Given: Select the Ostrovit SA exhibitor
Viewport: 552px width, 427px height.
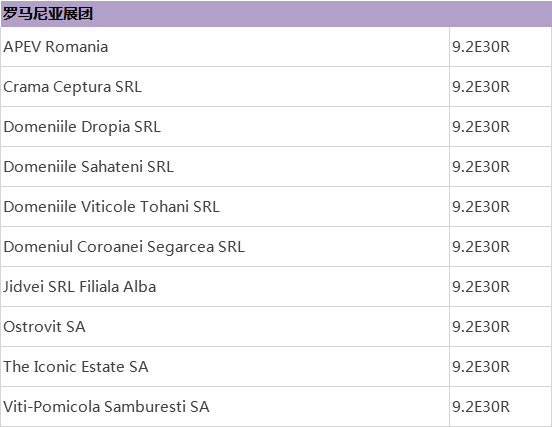Looking at the screenshot, I should pyautogui.click(x=44, y=327).
